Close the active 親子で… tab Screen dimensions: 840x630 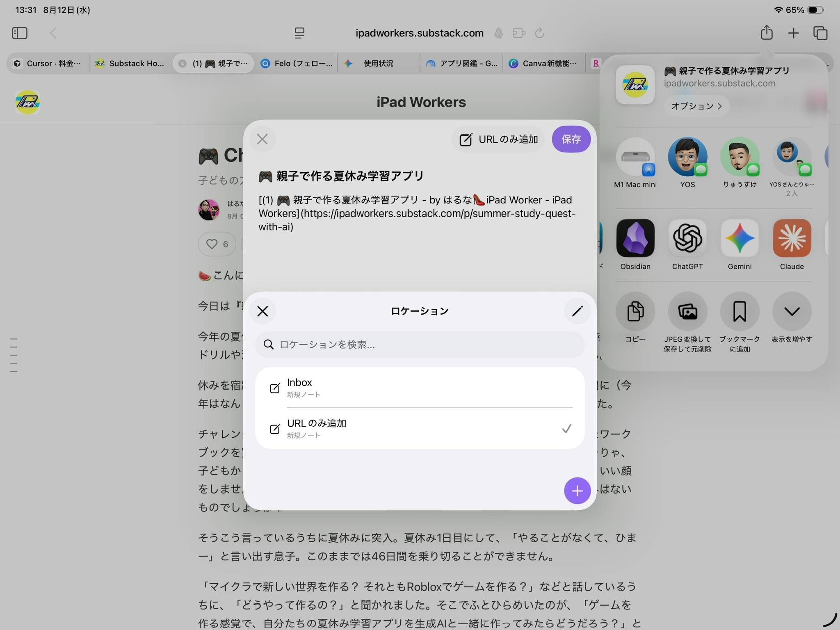pyautogui.click(x=183, y=64)
